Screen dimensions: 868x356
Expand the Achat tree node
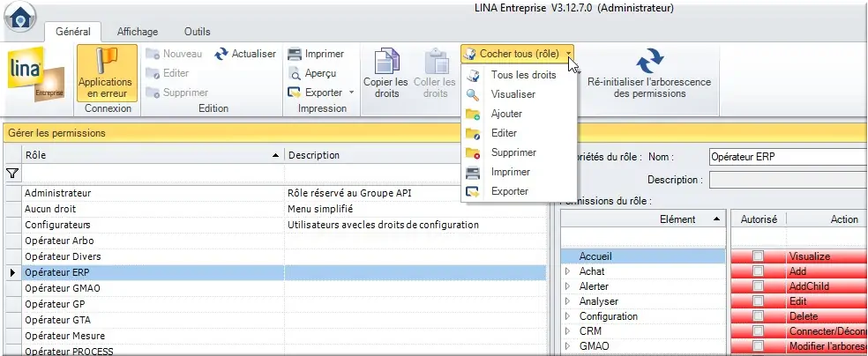click(567, 271)
